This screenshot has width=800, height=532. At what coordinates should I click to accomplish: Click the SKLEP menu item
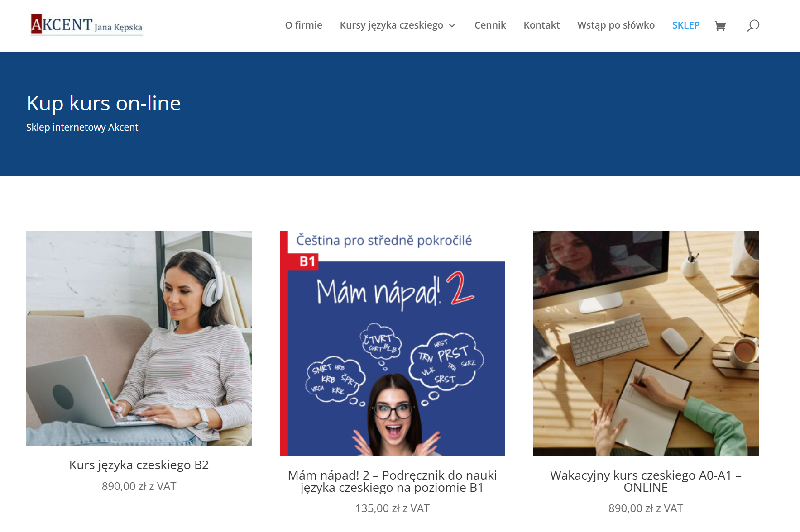686,25
